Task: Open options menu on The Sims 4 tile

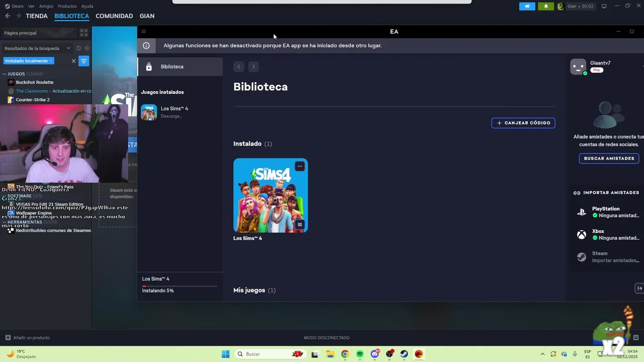Action: 300,166
